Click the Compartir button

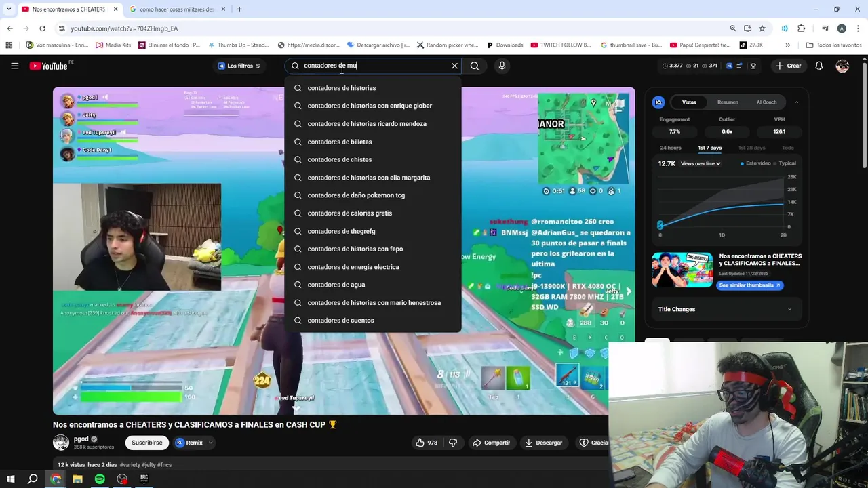pos(491,443)
